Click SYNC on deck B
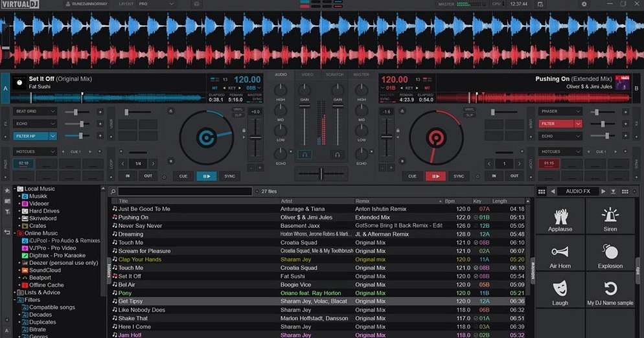 [x=459, y=176]
